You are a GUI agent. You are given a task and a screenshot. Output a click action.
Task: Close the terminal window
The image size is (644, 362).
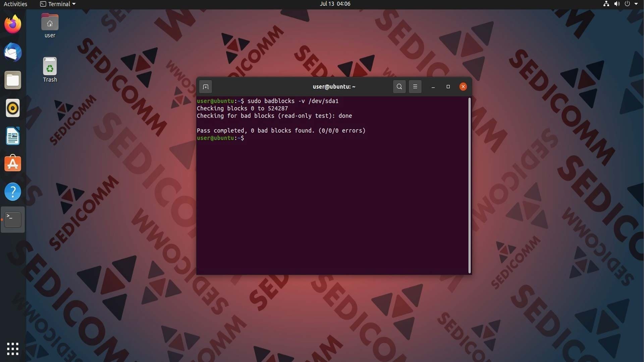point(463,87)
